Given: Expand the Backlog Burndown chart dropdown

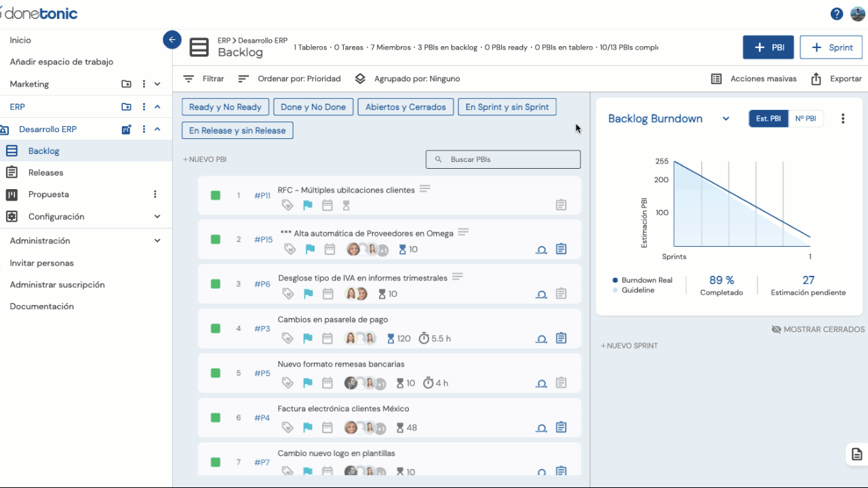Looking at the screenshot, I should pyautogui.click(x=726, y=119).
